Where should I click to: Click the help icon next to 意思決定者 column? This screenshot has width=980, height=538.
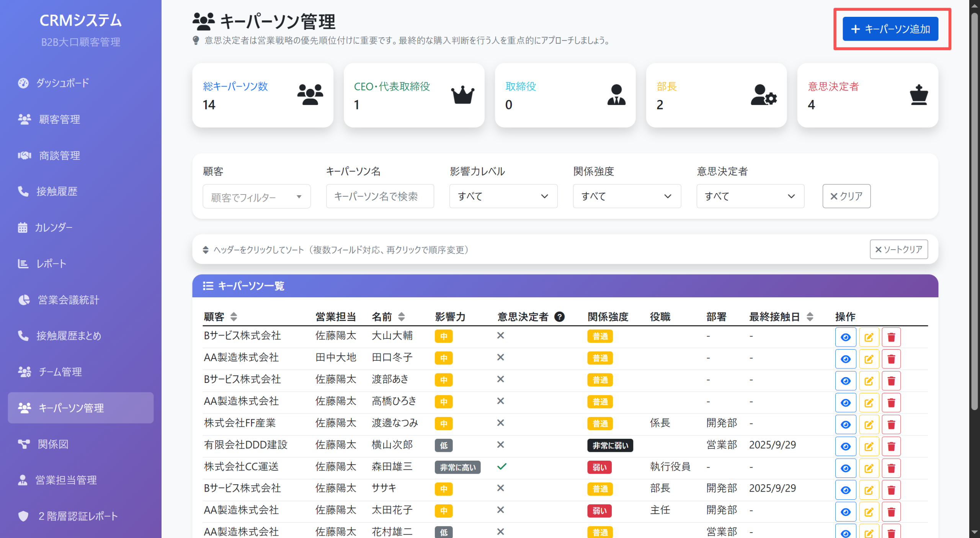point(560,317)
